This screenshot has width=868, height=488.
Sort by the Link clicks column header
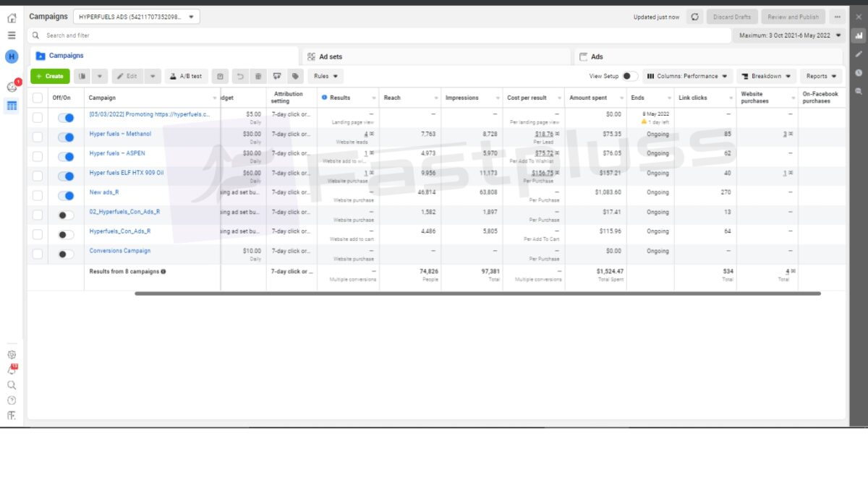[x=693, y=98]
